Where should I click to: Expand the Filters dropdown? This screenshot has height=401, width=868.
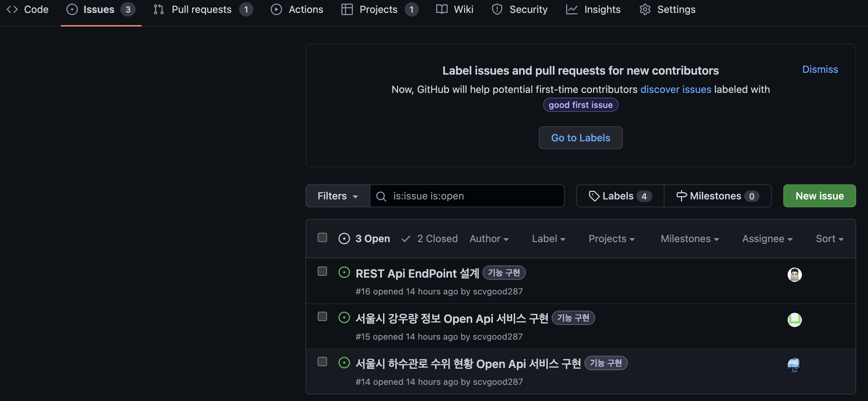338,196
